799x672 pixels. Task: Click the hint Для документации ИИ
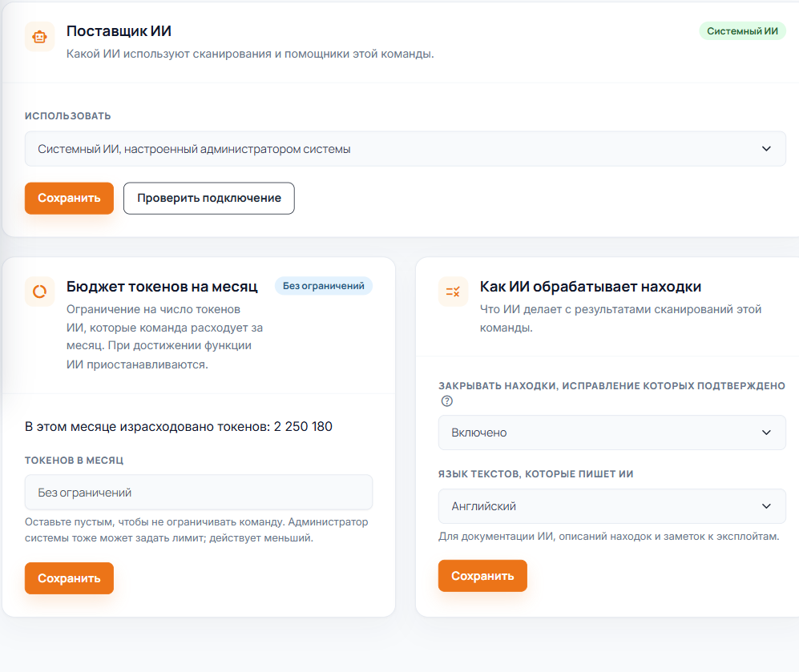coord(608,537)
